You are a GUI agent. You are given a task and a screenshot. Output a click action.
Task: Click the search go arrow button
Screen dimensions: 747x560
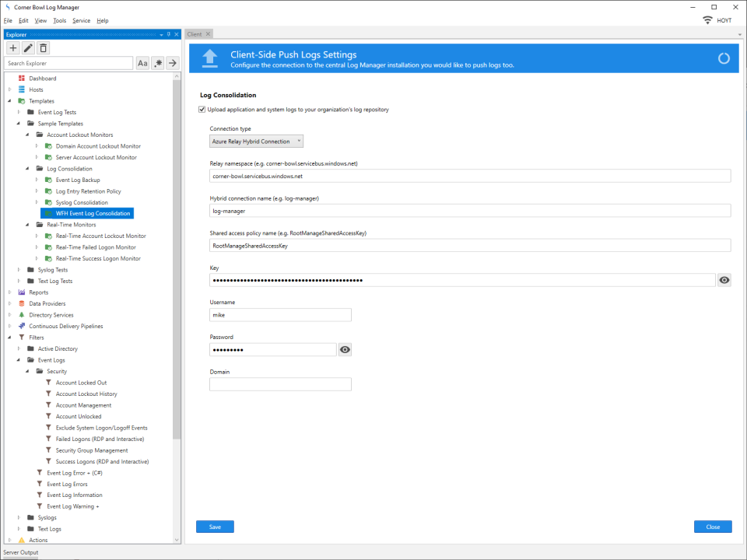[x=173, y=63]
